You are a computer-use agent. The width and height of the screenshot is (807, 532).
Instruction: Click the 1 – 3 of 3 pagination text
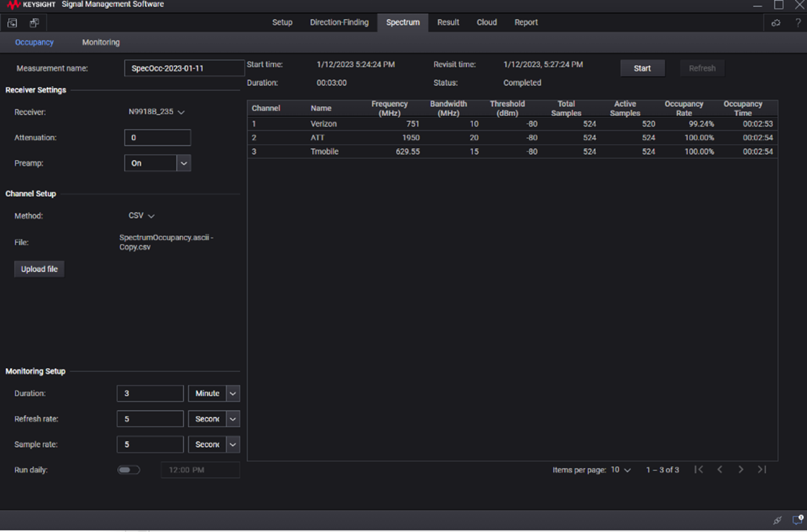[x=663, y=470]
